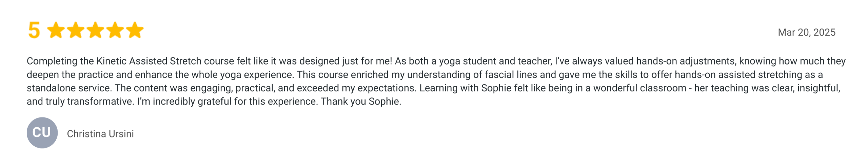Open Christina Ursini's reviewer name
This screenshot has width=868, height=165.
click(x=100, y=134)
